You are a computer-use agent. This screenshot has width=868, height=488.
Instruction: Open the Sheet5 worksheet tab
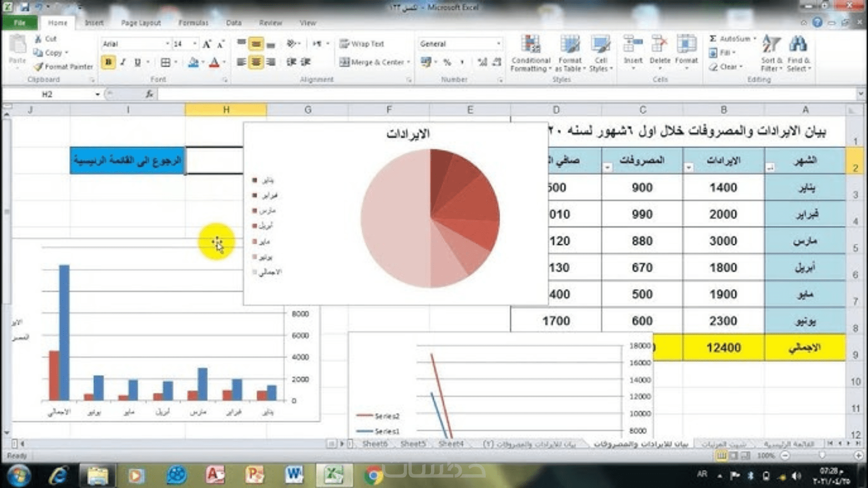[413, 444]
